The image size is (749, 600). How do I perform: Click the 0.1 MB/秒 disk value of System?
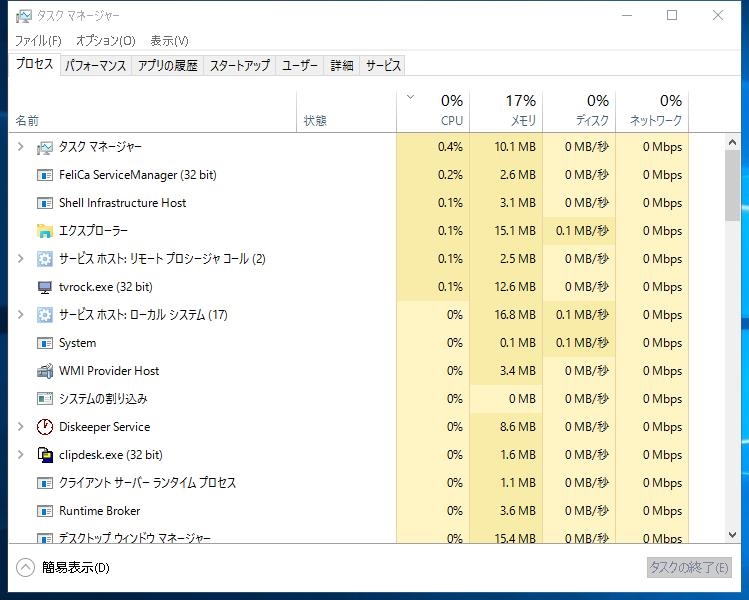point(582,343)
